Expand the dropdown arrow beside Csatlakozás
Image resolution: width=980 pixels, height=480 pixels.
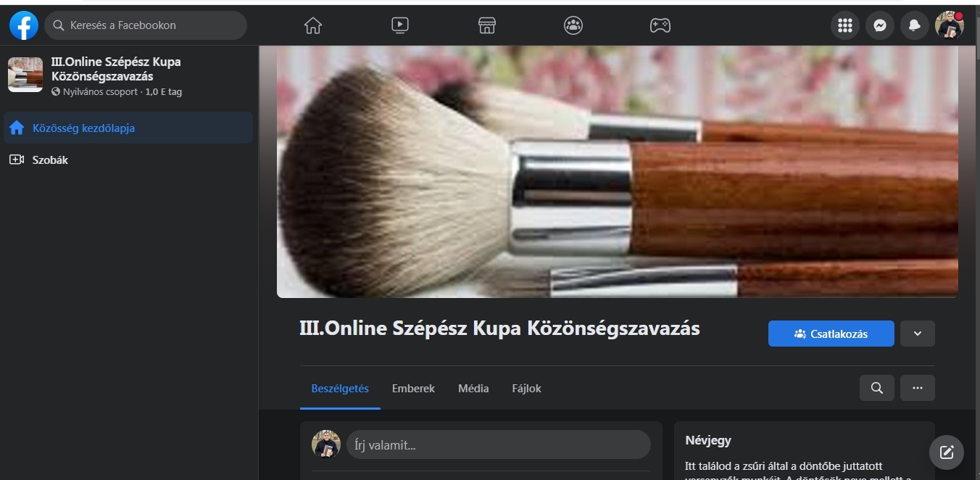pyautogui.click(x=917, y=334)
